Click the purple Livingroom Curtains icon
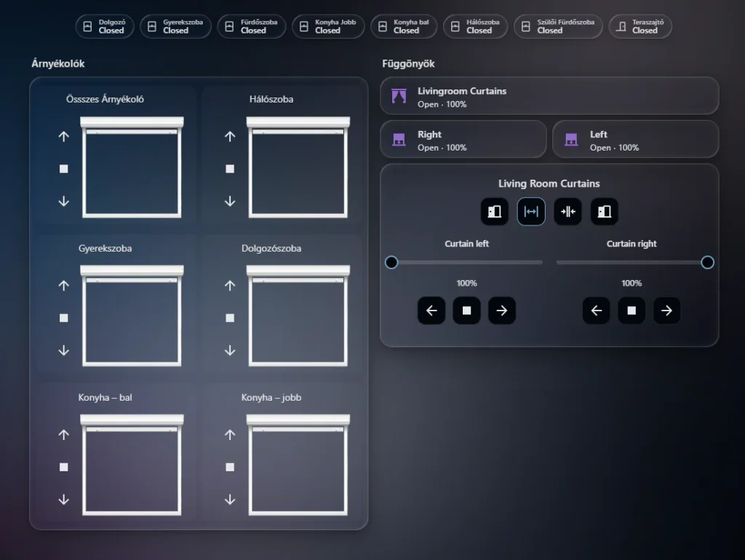 399,96
